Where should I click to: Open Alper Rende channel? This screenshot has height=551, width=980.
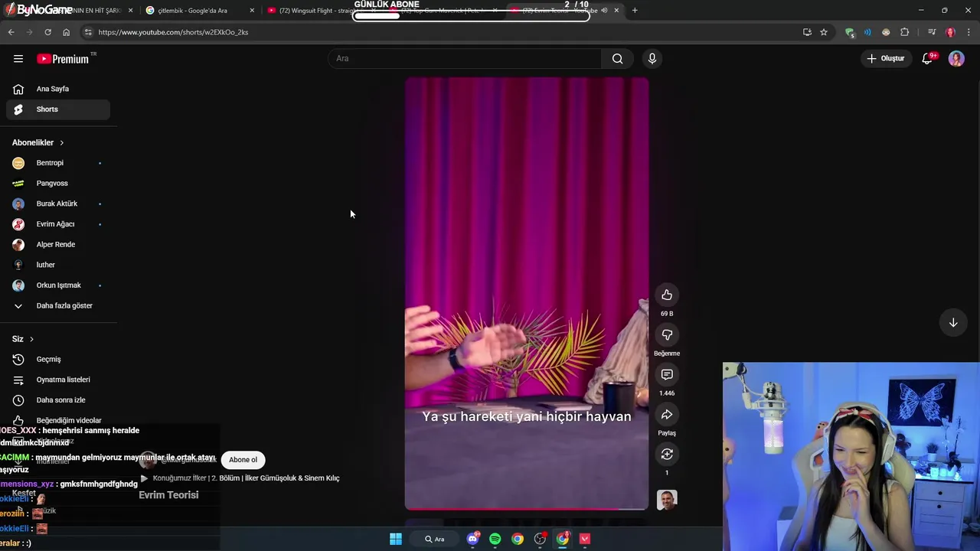click(x=58, y=244)
